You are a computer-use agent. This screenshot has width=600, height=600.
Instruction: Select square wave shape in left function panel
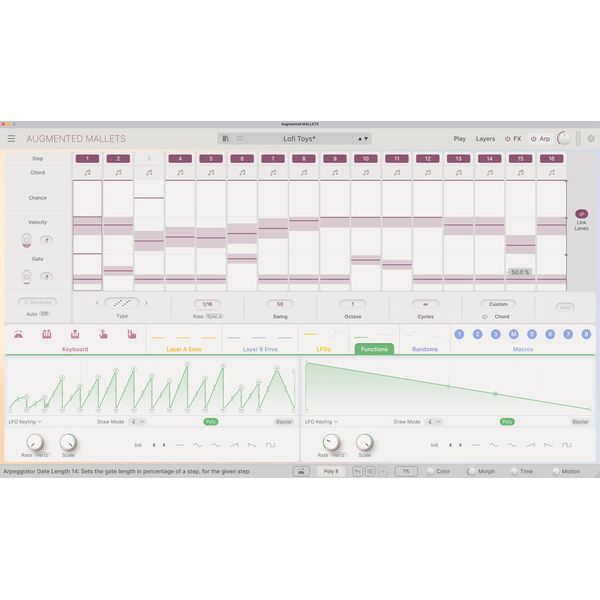271,445
